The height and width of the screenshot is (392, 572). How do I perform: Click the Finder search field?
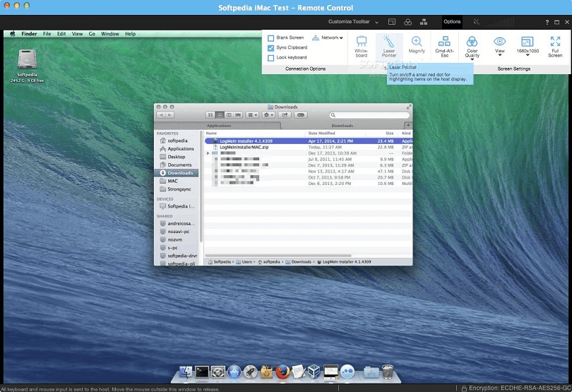[x=370, y=114]
